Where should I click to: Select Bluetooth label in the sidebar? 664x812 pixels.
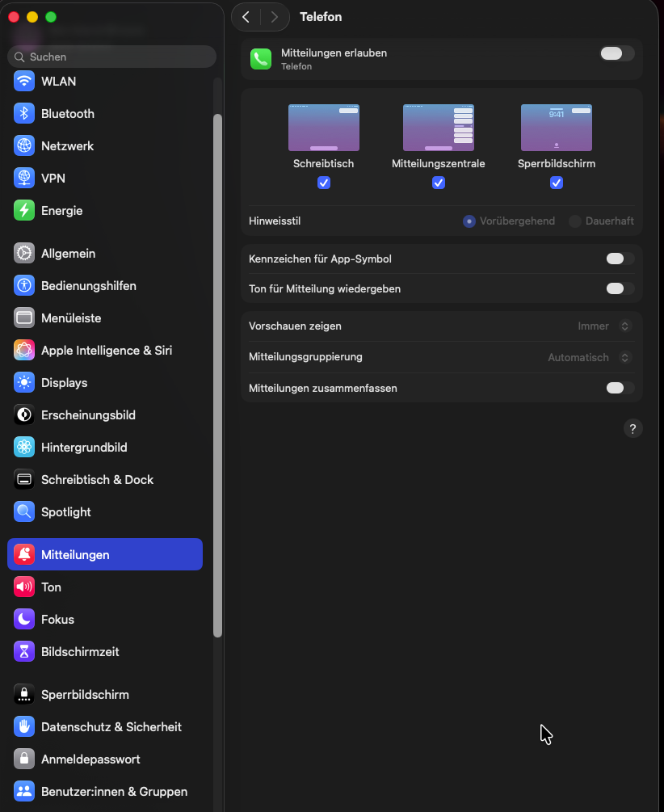(x=68, y=114)
